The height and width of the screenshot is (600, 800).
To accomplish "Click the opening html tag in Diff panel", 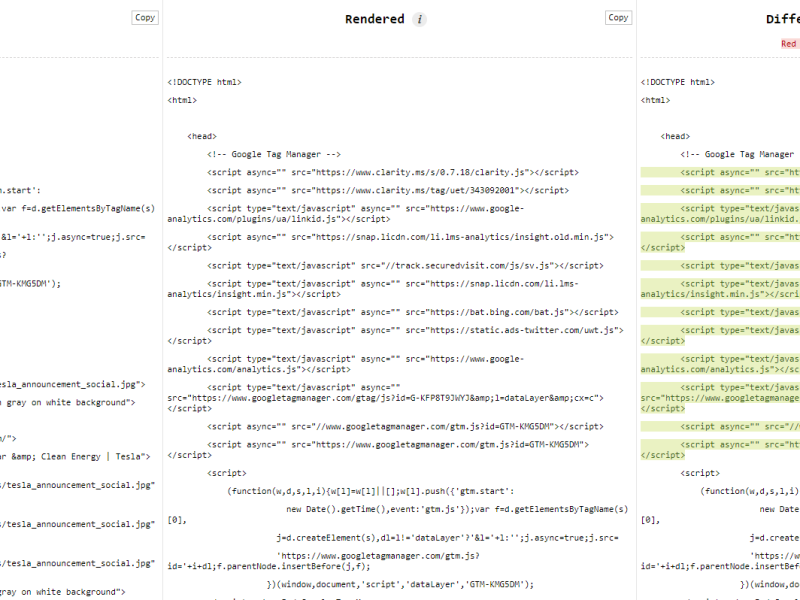I will pos(658,100).
